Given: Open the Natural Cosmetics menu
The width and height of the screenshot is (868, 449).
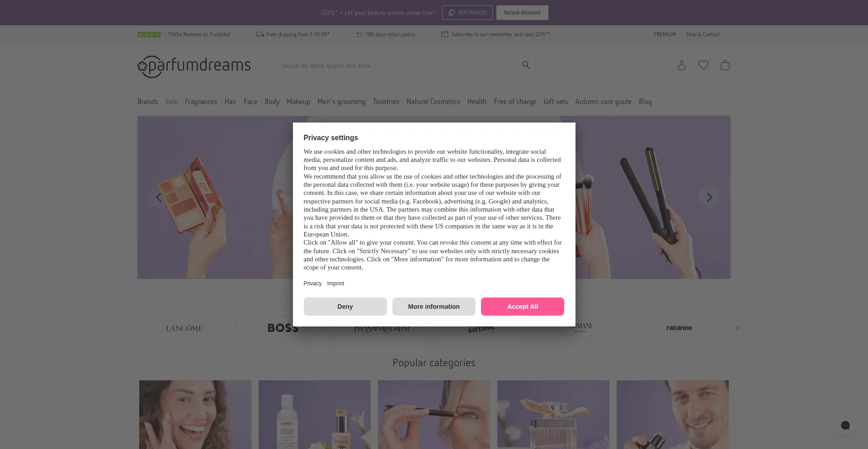Looking at the screenshot, I should click(433, 102).
